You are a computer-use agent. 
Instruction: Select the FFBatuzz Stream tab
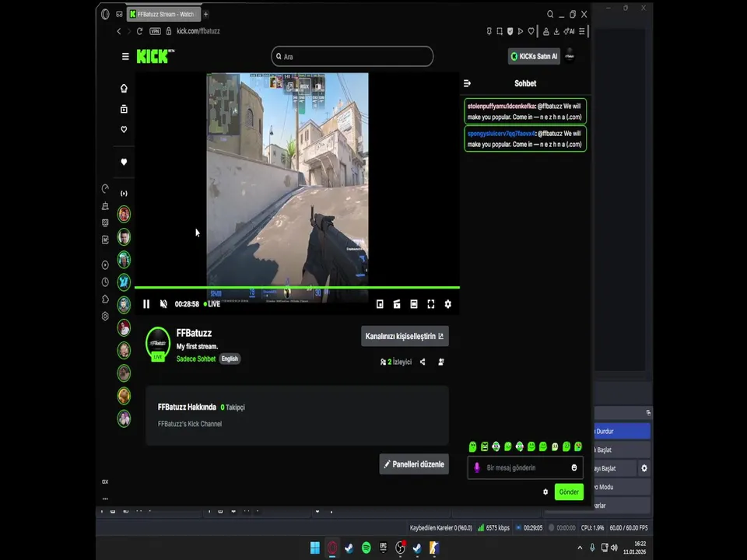coord(163,14)
